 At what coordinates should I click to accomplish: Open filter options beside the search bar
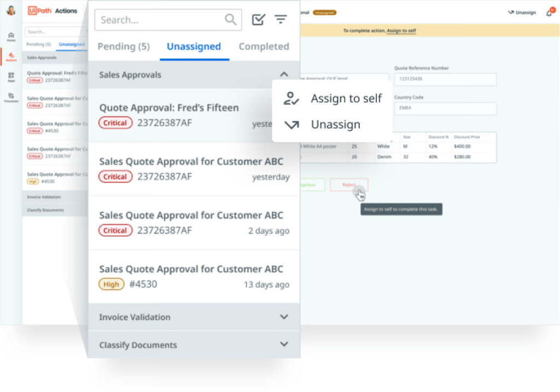[x=281, y=19]
